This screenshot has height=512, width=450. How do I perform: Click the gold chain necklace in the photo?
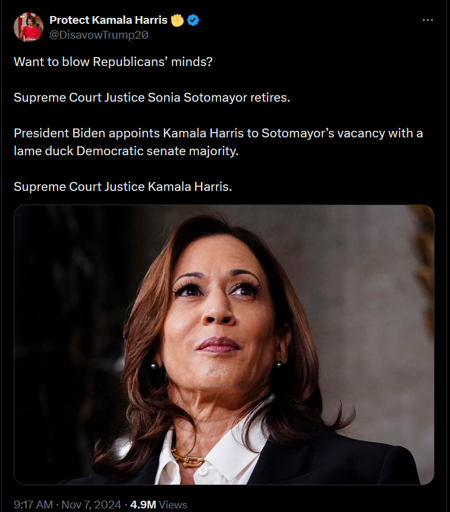click(x=187, y=459)
